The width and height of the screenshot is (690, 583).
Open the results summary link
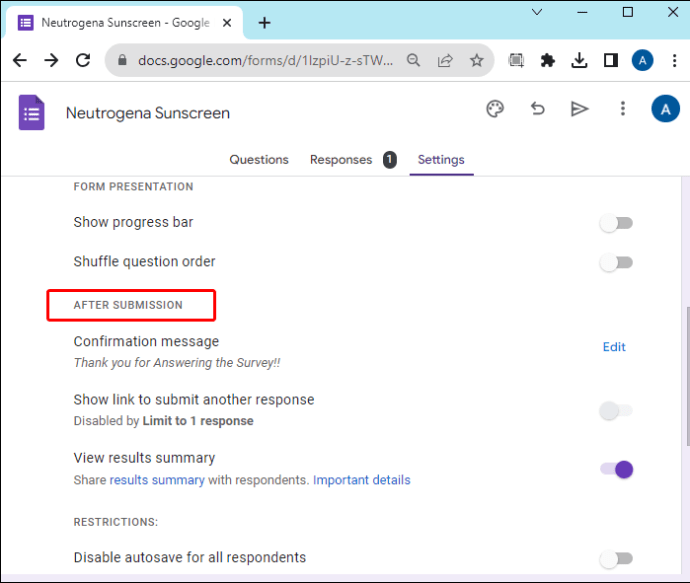pyautogui.click(x=157, y=480)
